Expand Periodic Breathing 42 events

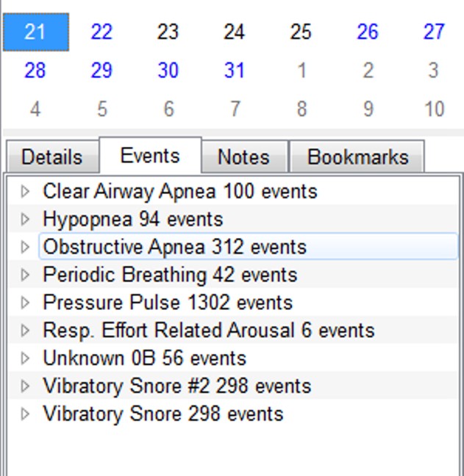pyautogui.click(x=26, y=275)
